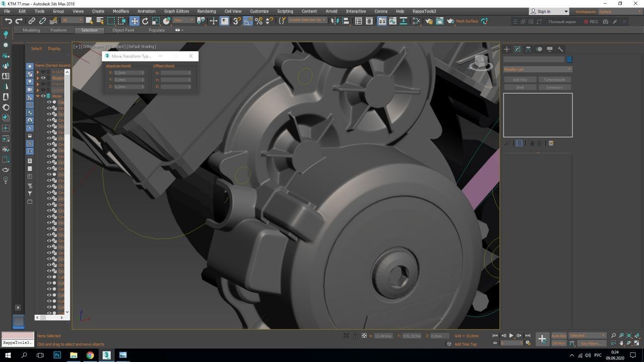Click the Absolute X field in Move Transform
This screenshot has height=362, width=644.
(x=129, y=73)
